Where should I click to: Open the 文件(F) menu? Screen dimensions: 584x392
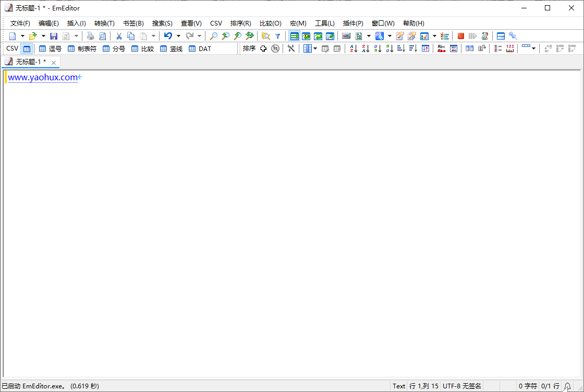(20, 23)
